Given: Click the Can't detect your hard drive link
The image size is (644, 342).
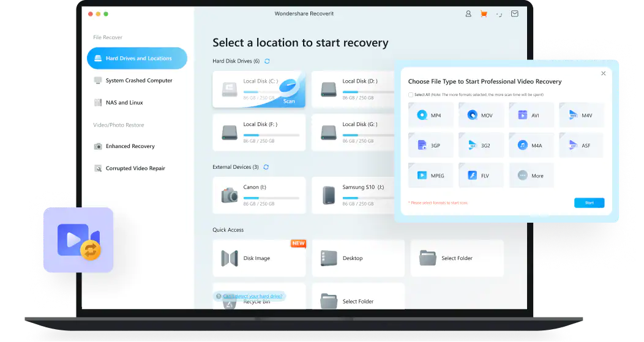Looking at the screenshot, I should [253, 296].
